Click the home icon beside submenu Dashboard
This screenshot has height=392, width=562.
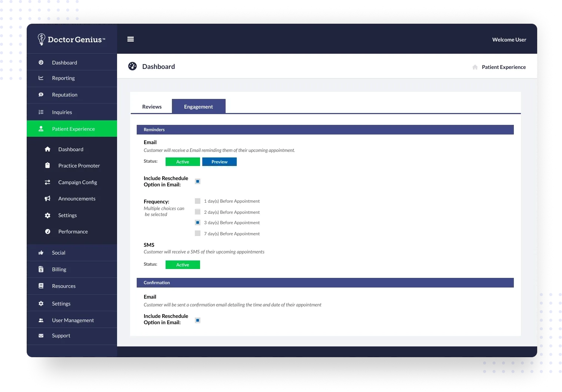47,149
